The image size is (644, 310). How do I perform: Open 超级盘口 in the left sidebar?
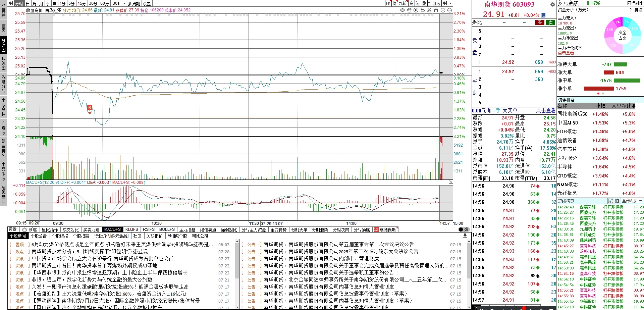tap(3, 194)
